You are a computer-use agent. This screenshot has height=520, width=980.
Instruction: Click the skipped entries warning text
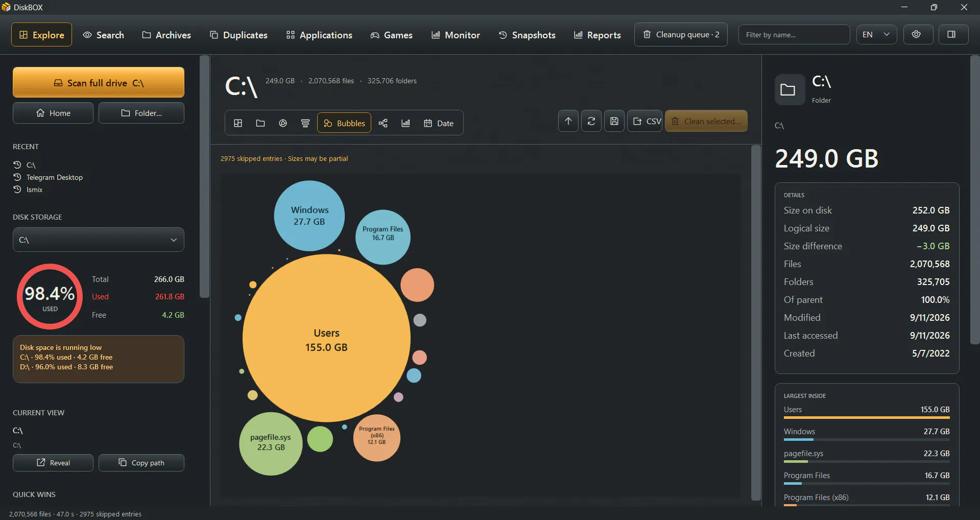point(284,159)
